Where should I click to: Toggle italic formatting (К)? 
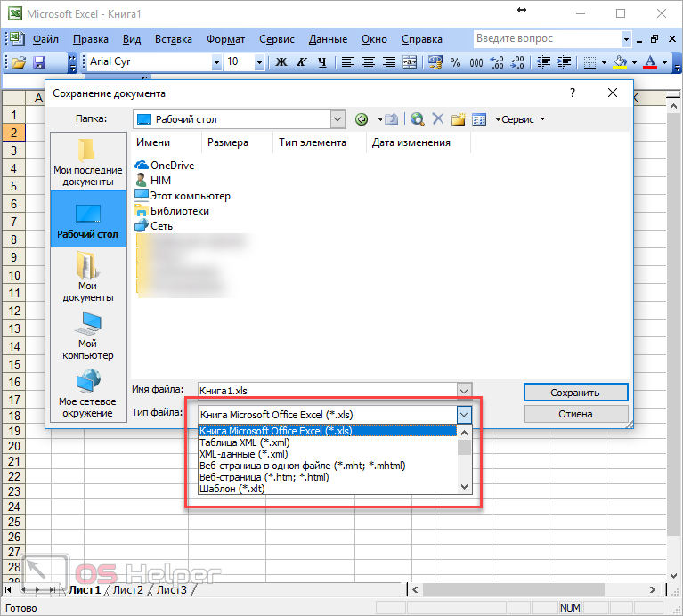coord(301,62)
